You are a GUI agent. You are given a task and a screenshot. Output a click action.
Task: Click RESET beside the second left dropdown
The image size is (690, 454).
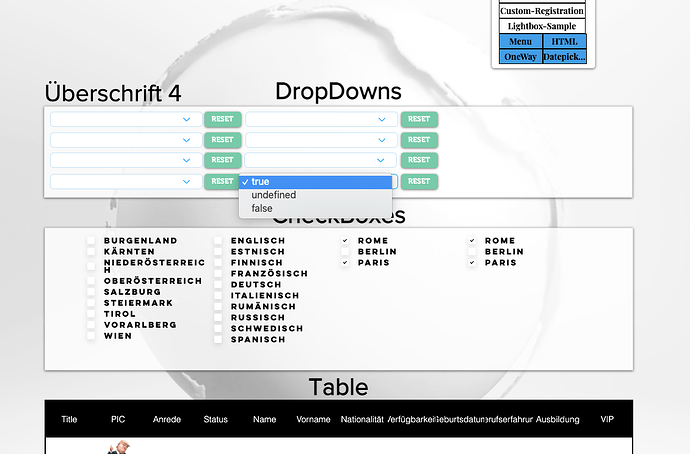(x=222, y=140)
